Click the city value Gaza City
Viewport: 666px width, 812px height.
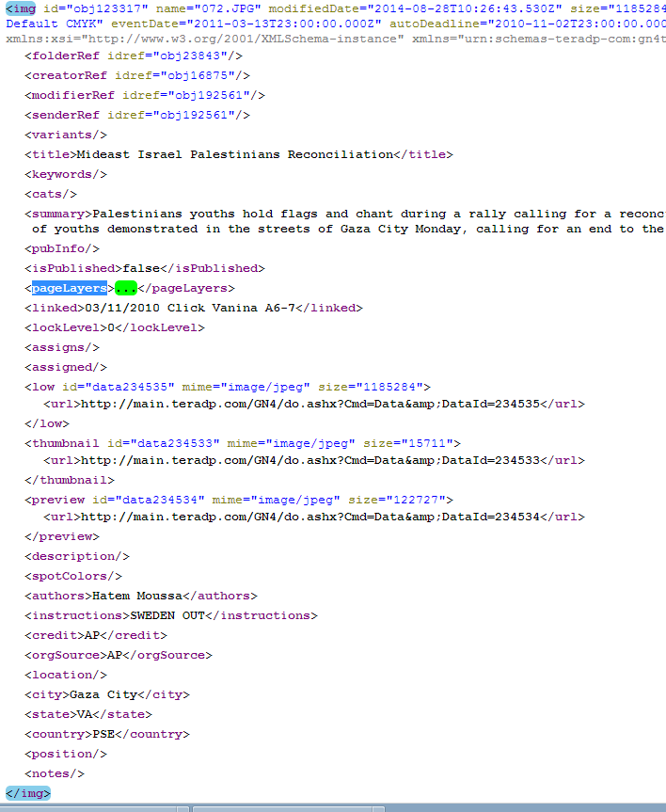click(103, 694)
